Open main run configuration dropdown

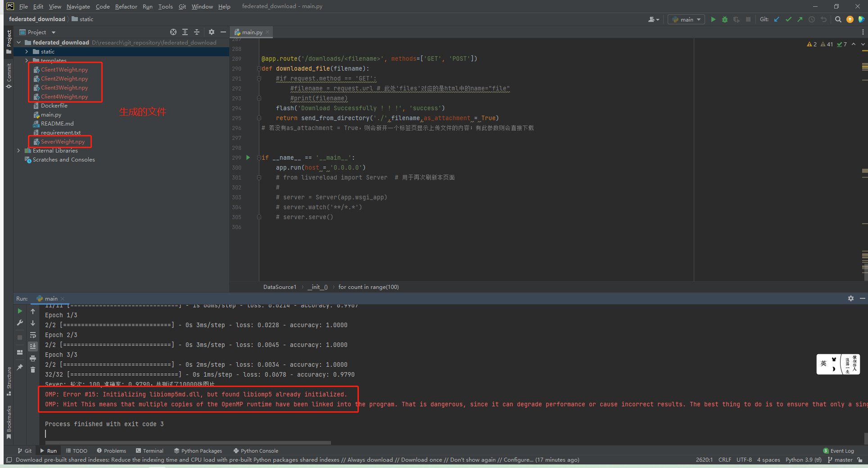[x=686, y=19]
